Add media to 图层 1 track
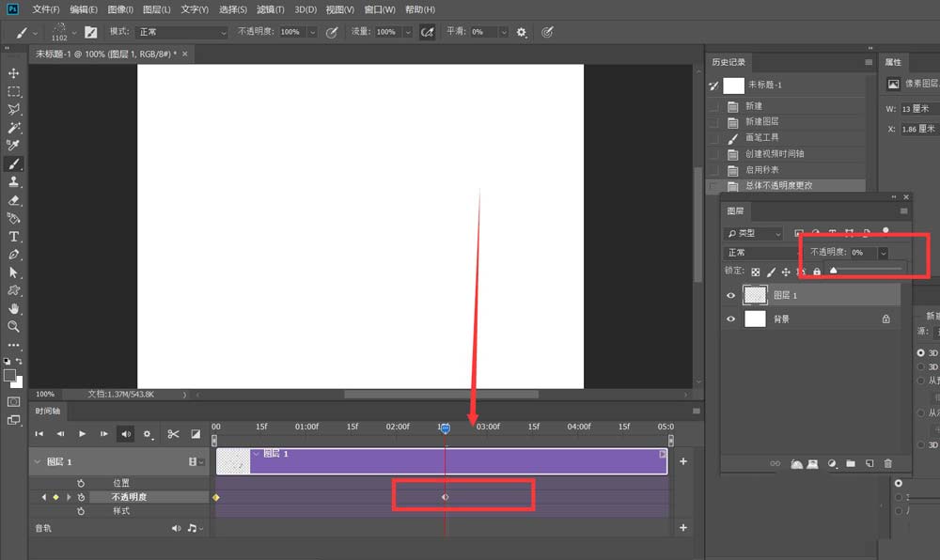 (682, 461)
